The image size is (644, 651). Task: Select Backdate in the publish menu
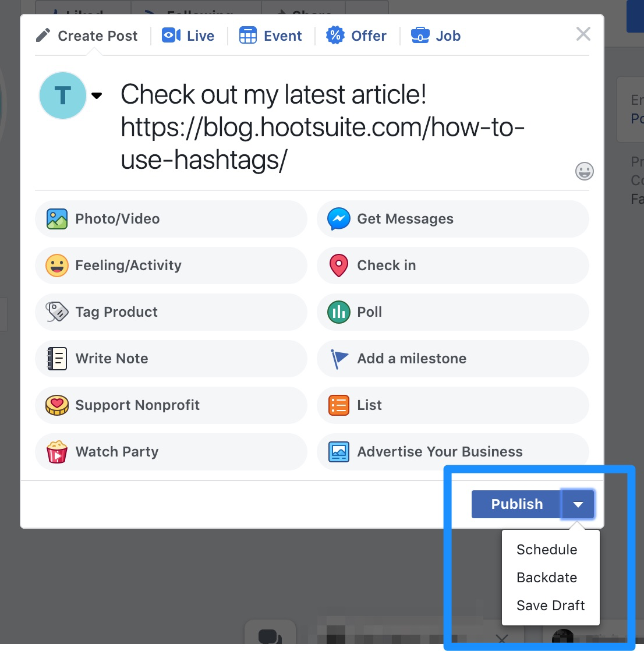pyautogui.click(x=546, y=578)
